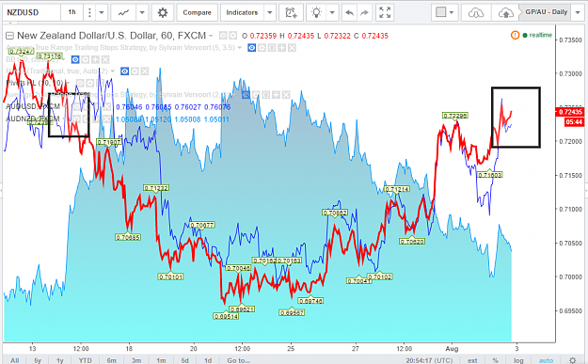Select the line chart style icon
The height and width of the screenshot is (364, 588).
click(123, 13)
